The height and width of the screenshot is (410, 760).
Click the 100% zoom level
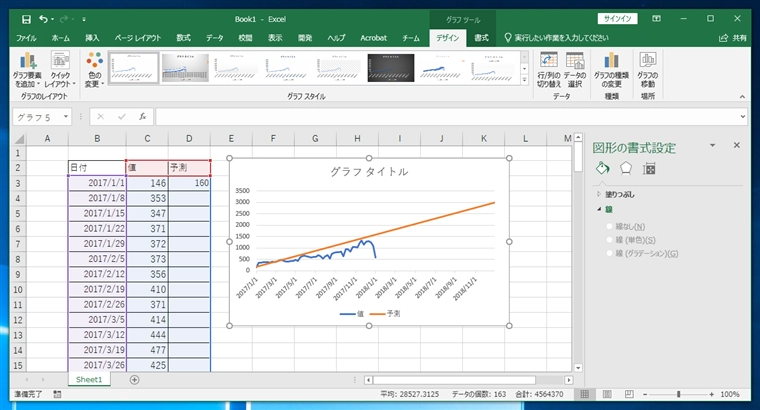click(x=729, y=394)
